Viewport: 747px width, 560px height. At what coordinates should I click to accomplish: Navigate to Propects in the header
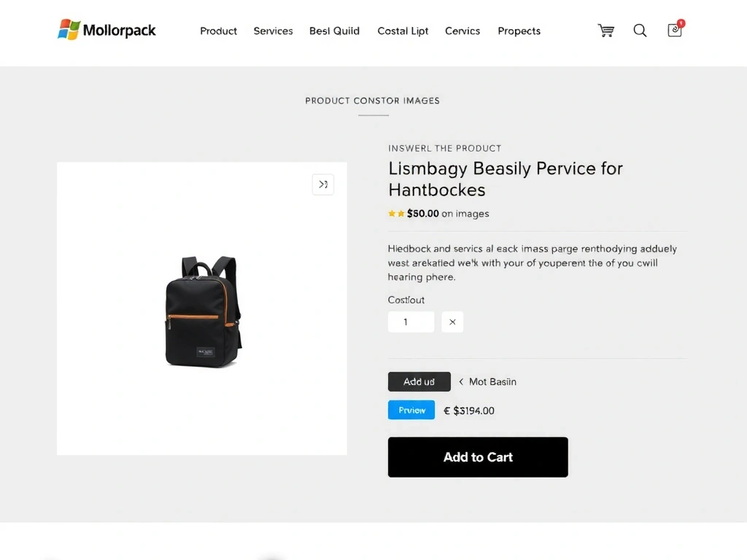[x=519, y=31]
